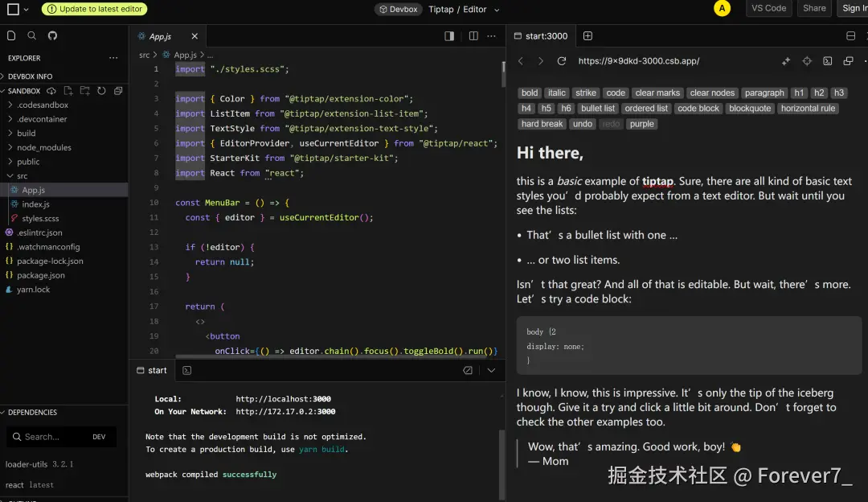Open Explorer more options ellipsis

pyautogui.click(x=113, y=58)
